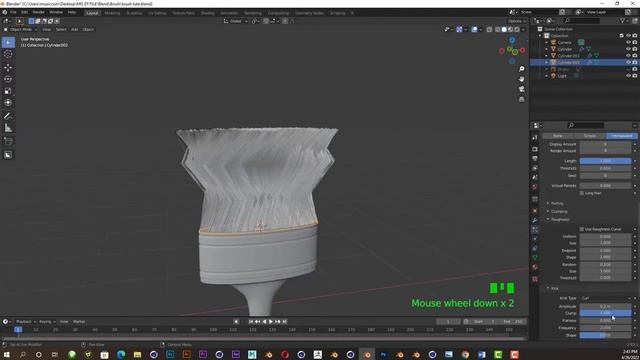Play the animation in timeline
Image resolution: width=640 pixels, height=360 pixels.
tap(271, 322)
